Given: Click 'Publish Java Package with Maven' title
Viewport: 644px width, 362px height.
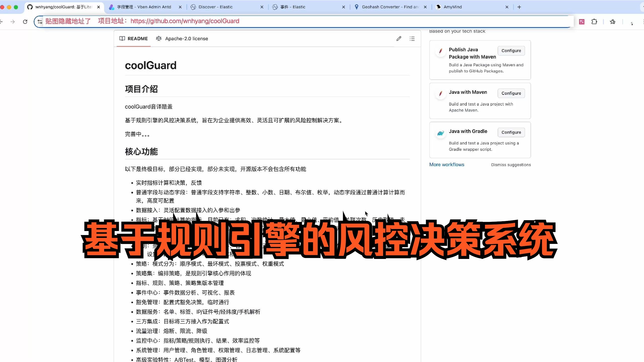Looking at the screenshot, I should (x=472, y=53).
